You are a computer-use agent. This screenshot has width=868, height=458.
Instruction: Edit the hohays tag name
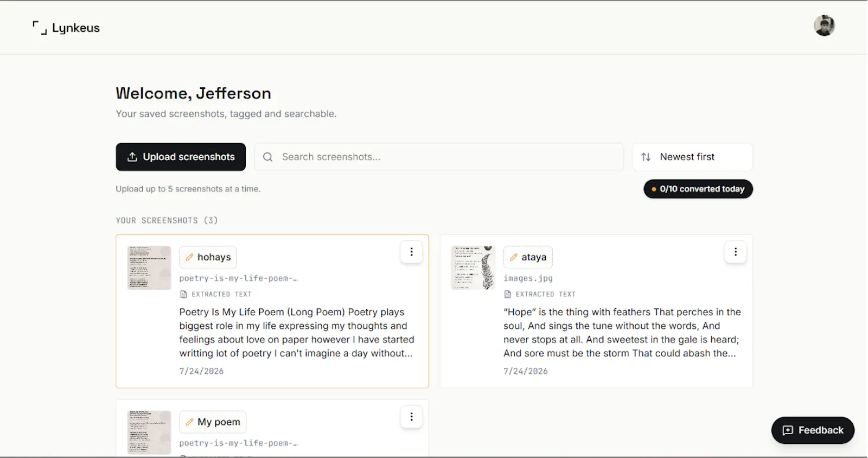coord(208,257)
